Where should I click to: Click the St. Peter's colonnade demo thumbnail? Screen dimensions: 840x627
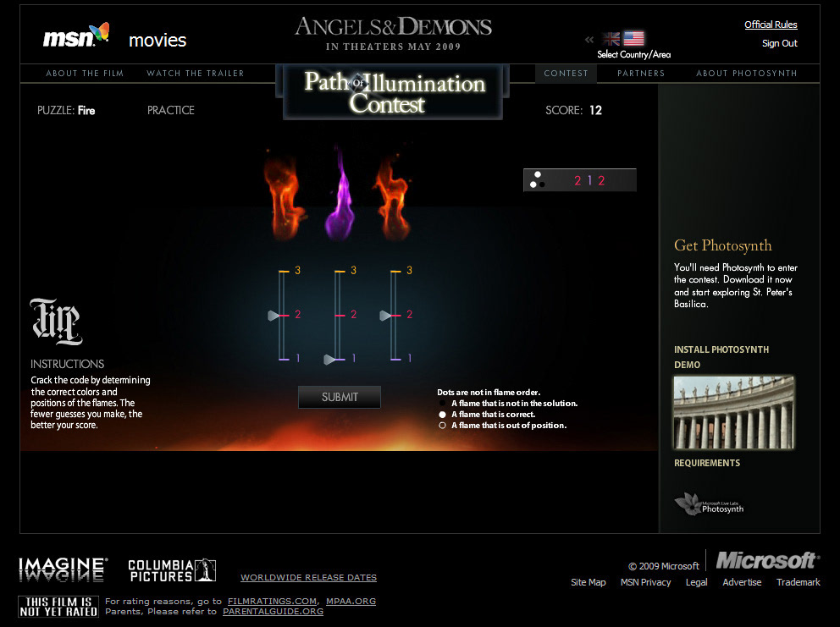click(734, 412)
